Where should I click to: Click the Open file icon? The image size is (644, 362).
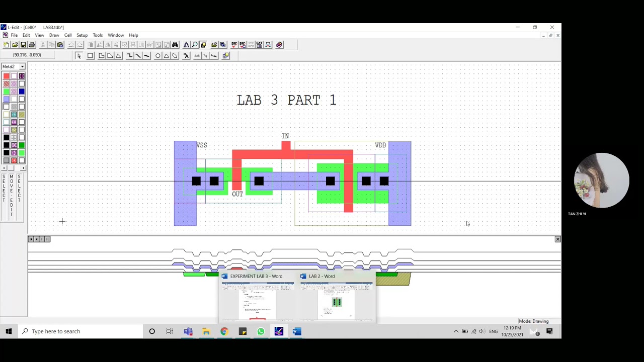(x=15, y=45)
